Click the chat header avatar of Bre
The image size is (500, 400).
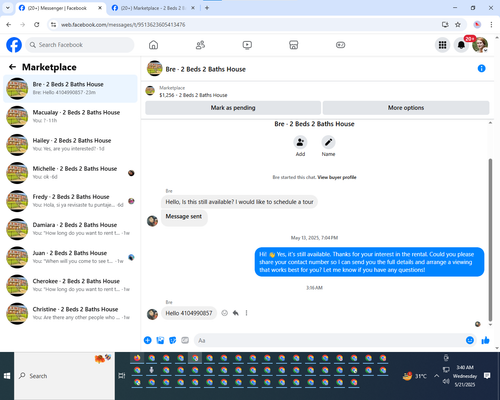click(155, 68)
